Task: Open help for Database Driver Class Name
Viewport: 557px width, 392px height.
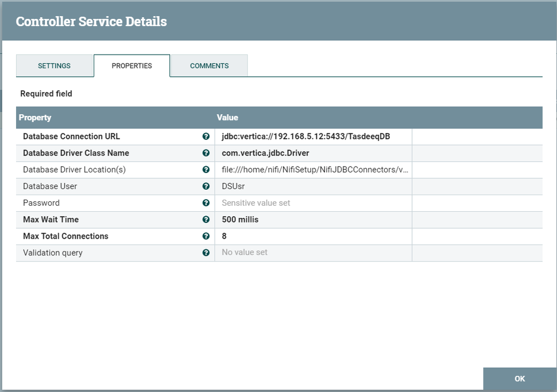Action: [x=206, y=153]
